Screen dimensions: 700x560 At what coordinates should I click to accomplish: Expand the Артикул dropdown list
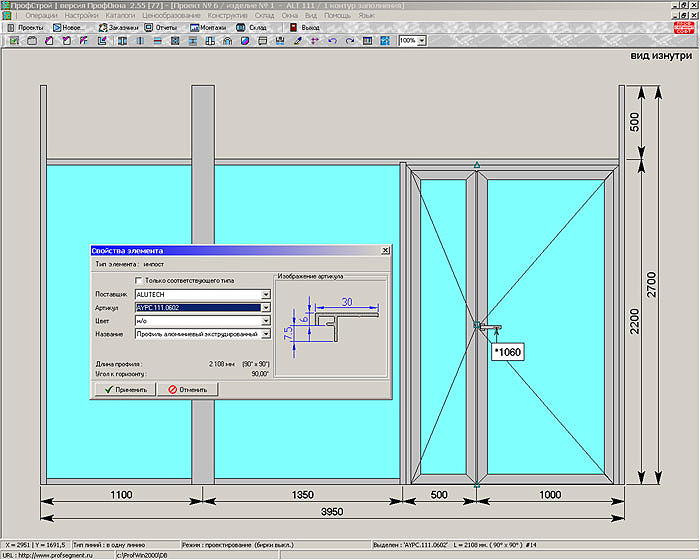265,308
